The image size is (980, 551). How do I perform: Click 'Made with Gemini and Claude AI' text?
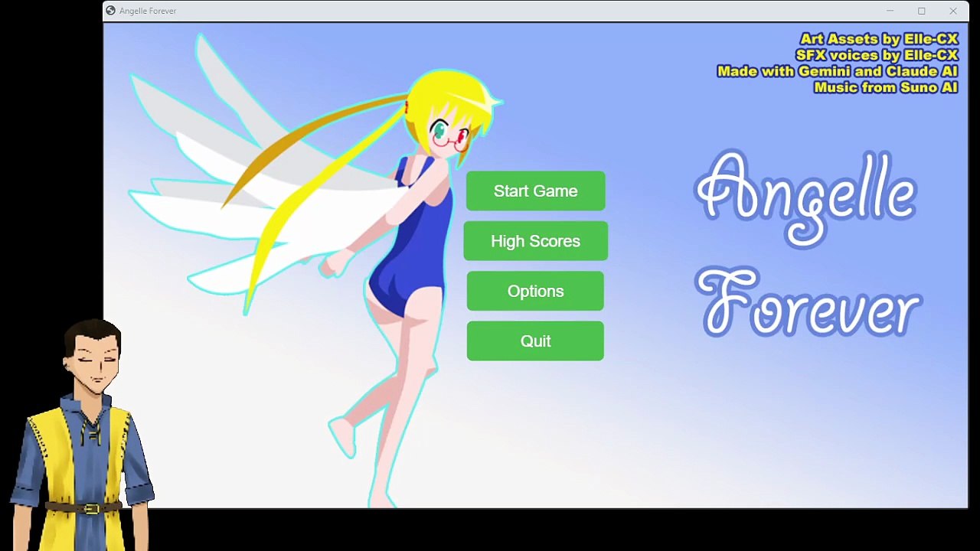tap(838, 71)
